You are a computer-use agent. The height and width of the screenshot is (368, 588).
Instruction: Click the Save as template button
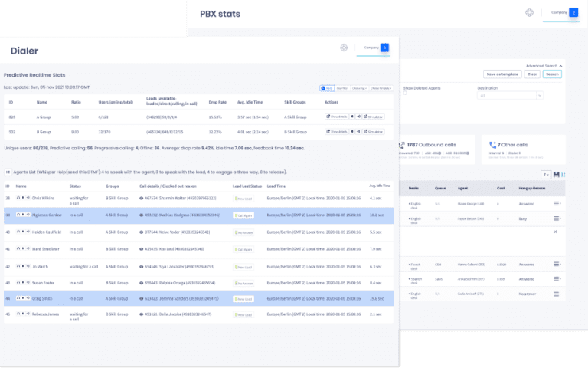[501, 74]
